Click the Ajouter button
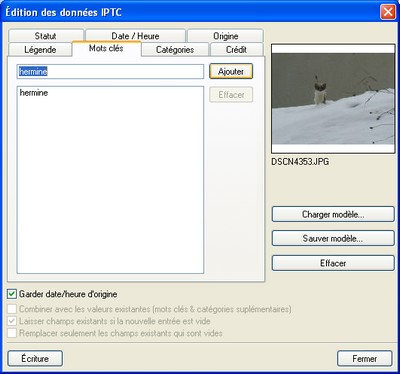 point(231,71)
